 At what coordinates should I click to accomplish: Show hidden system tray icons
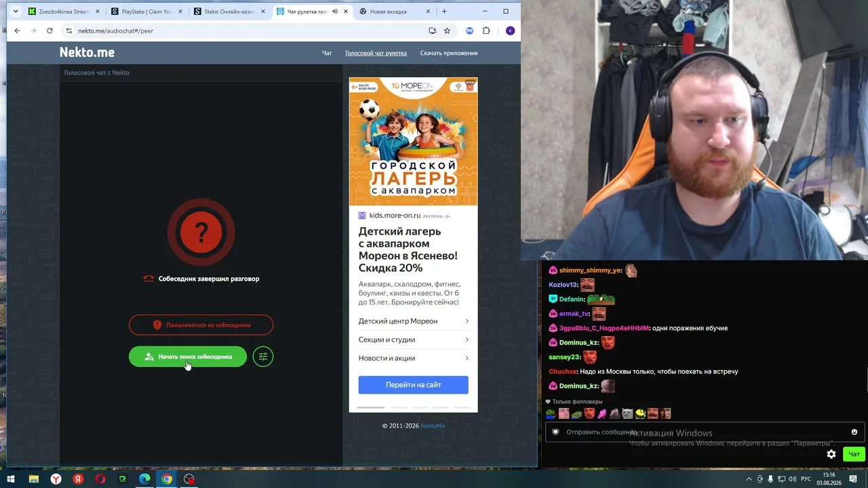[749, 479]
